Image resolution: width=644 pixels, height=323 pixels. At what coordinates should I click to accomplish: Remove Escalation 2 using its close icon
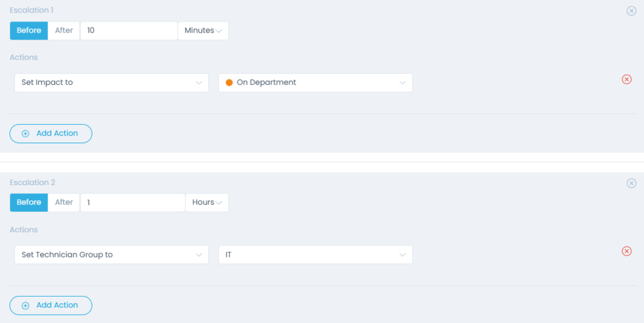631,183
